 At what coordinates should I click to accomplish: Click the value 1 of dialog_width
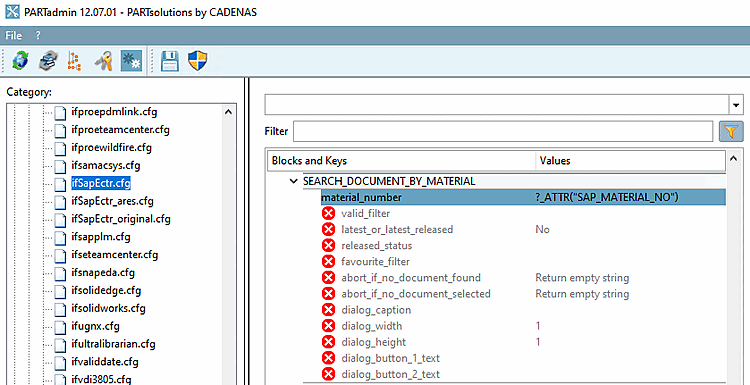[538, 326]
